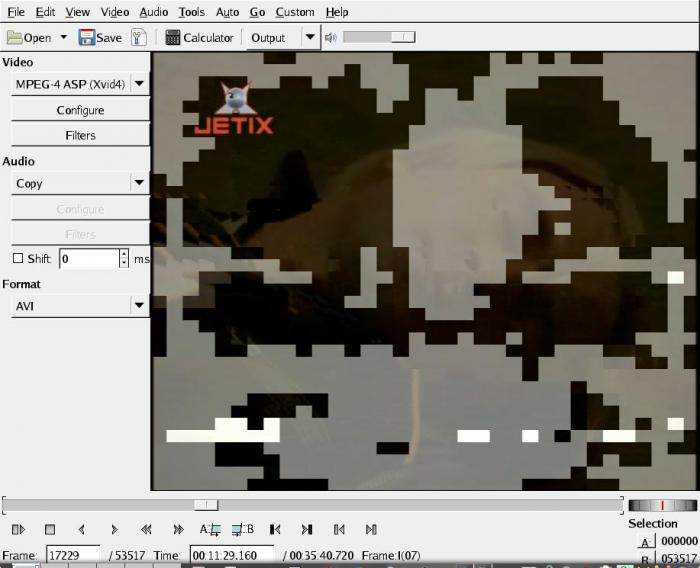Expand the Open button dropdown arrow
The height and width of the screenshot is (568, 700).
64,37
